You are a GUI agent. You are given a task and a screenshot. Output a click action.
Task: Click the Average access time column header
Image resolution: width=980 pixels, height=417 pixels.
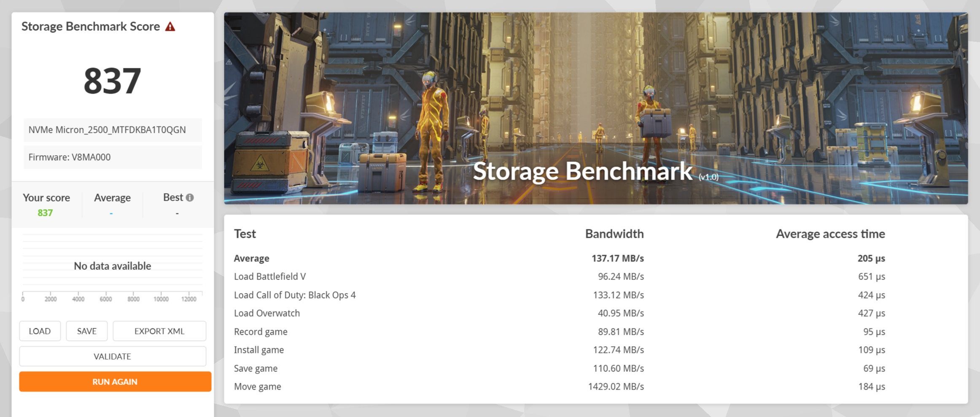[x=830, y=234]
